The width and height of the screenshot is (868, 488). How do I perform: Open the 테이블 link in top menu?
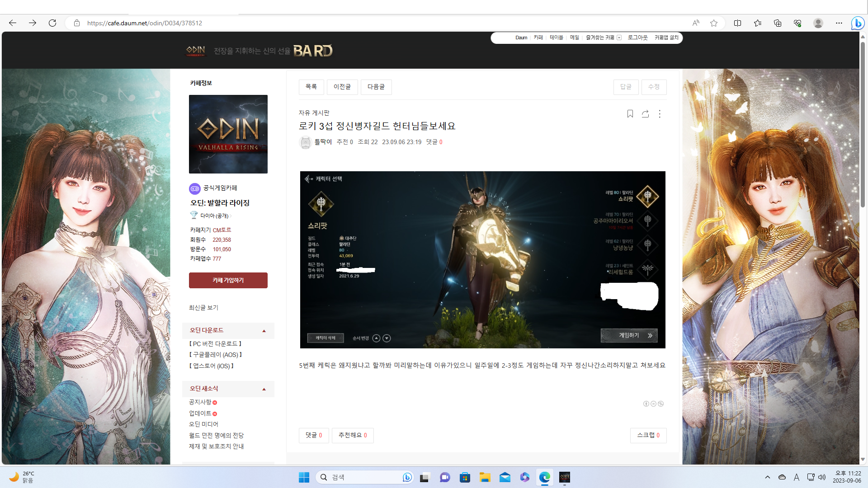tap(557, 38)
